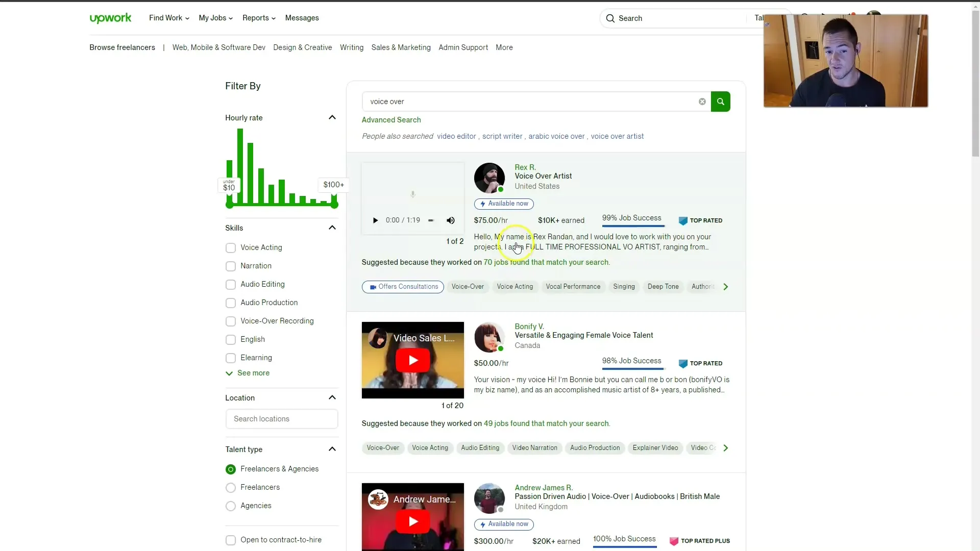This screenshot has height=551, width=980.
Task: Toggle the Narration checkbox
Action: [230, 266]
